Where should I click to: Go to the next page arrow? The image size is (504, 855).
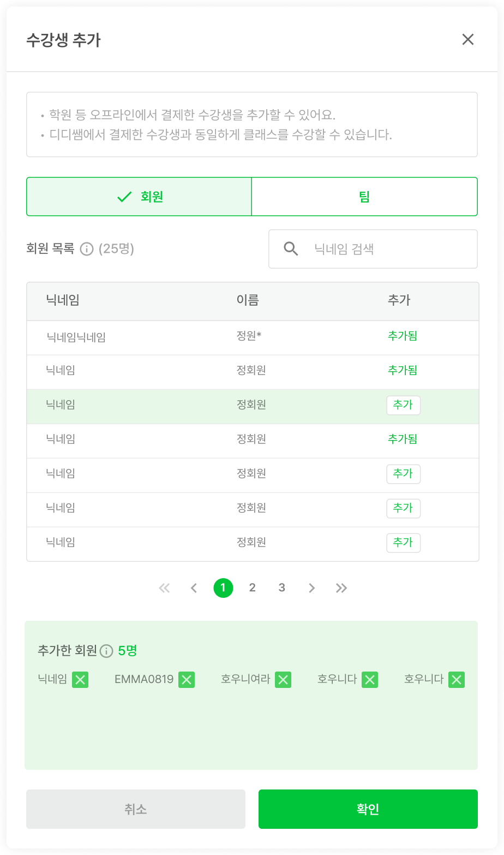pos(311,588)
